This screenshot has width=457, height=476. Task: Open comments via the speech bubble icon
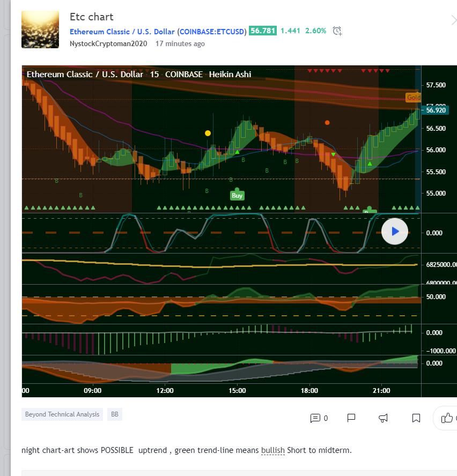point(315,418)
